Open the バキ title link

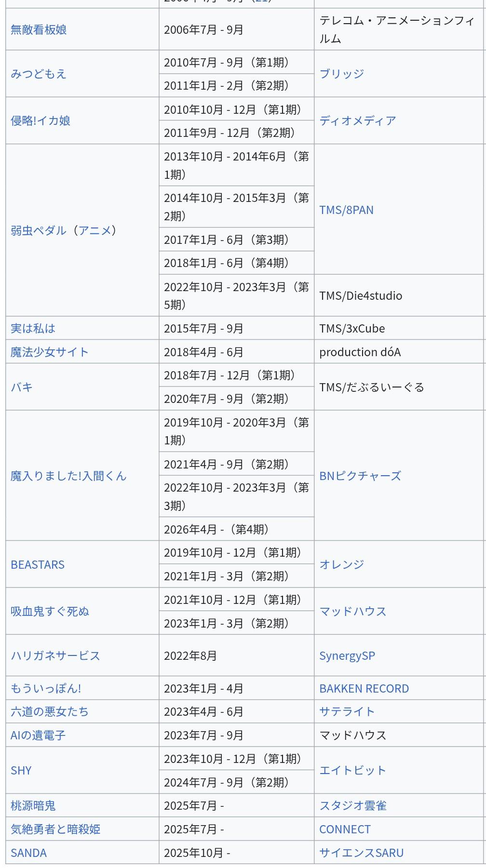(x=22, y=387)
